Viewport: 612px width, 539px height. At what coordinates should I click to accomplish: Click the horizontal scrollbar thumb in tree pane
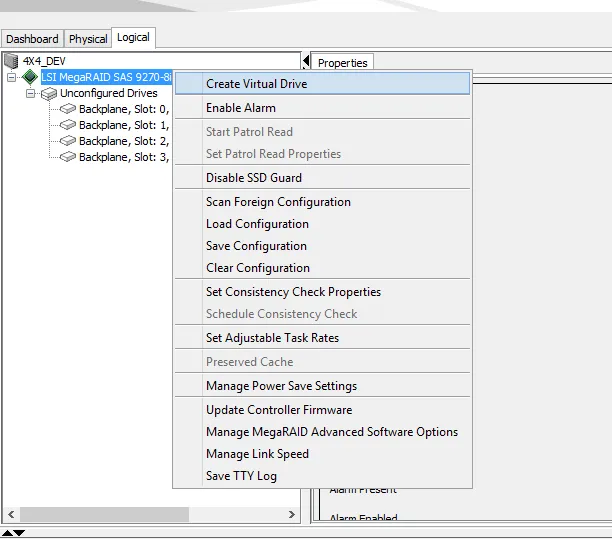[x=105, y=514]
